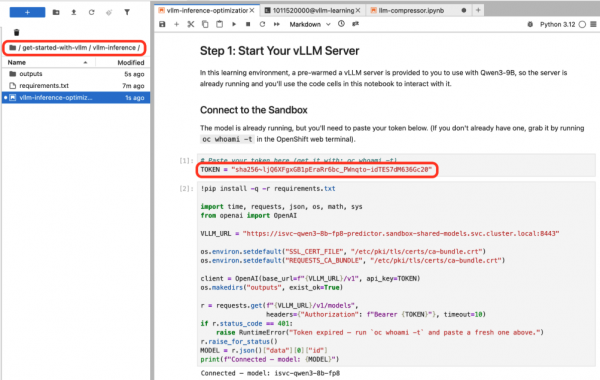Select cell 2 via its [2] prompt

click(x=186, y=188)
